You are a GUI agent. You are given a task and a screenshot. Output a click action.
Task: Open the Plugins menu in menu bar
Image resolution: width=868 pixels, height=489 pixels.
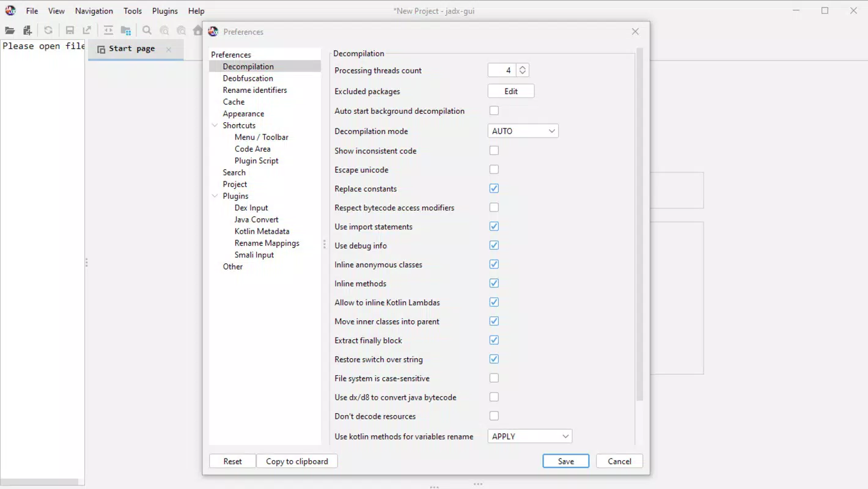pos(165,11)
